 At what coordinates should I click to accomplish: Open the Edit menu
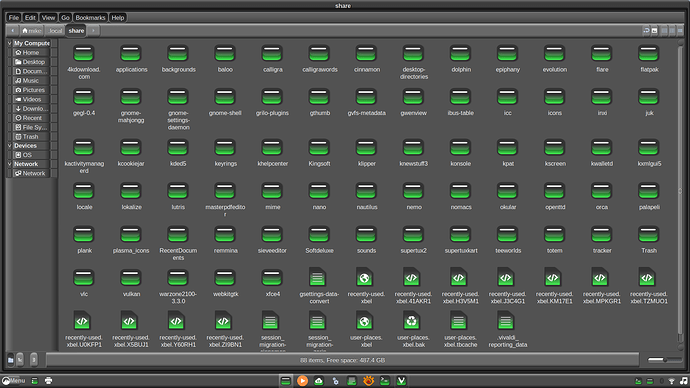coord(30,18)
